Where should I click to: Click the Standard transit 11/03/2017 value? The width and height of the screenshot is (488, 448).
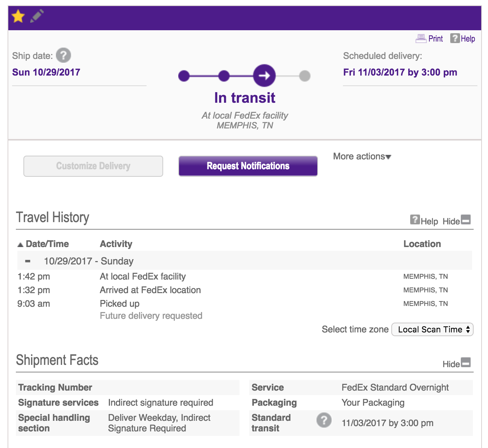point(387,423)
